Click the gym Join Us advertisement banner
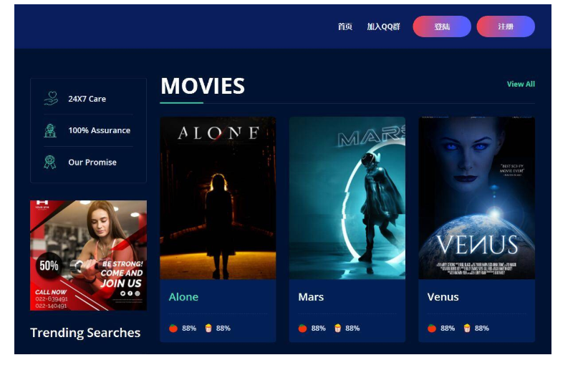Screen dimensions: 588x365 click(88, 255)
